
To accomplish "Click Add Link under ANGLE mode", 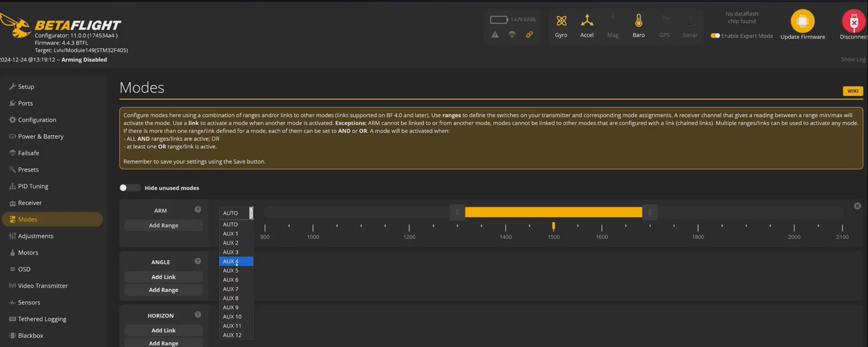I will (163, 277).
